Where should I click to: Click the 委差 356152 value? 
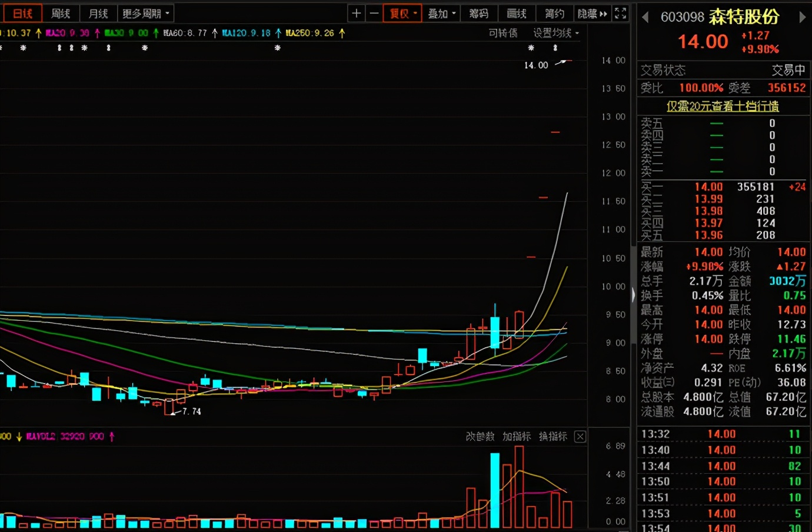coord(787,88)
